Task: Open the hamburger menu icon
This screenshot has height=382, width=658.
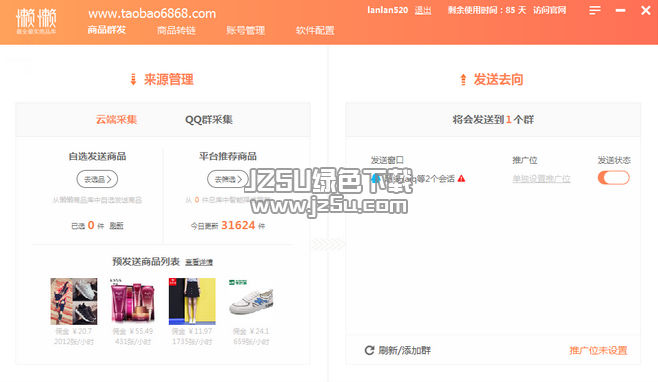Action: 595,10
